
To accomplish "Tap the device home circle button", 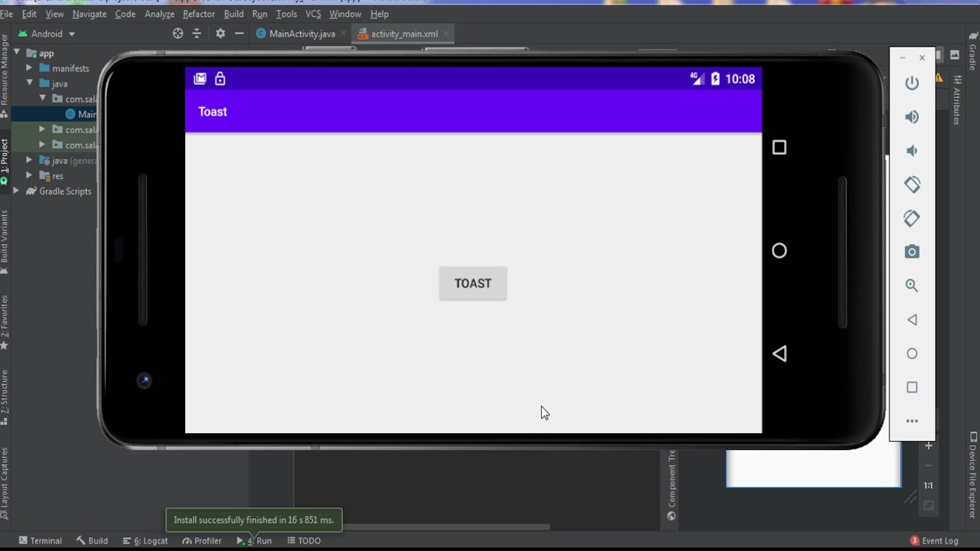I will pos(779,250).
